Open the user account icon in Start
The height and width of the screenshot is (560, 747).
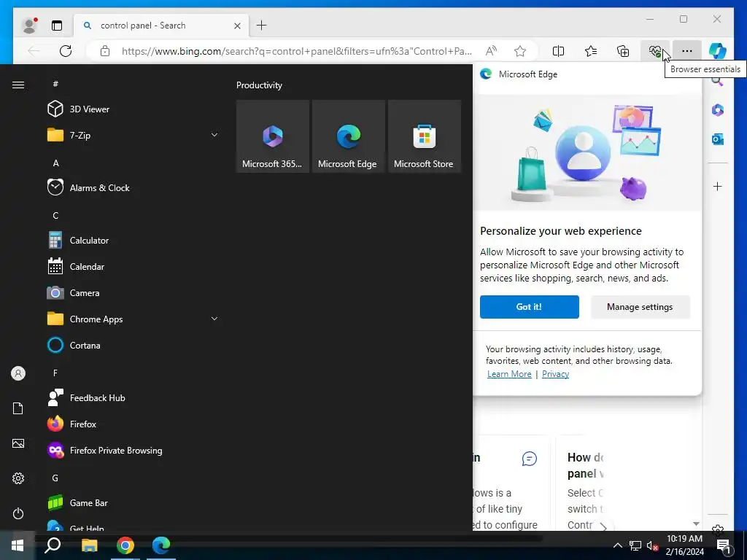(x=18, y=373)
